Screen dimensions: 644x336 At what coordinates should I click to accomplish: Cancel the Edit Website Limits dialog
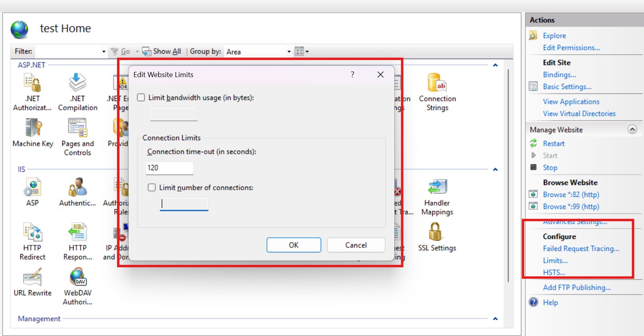pos(356,245)
